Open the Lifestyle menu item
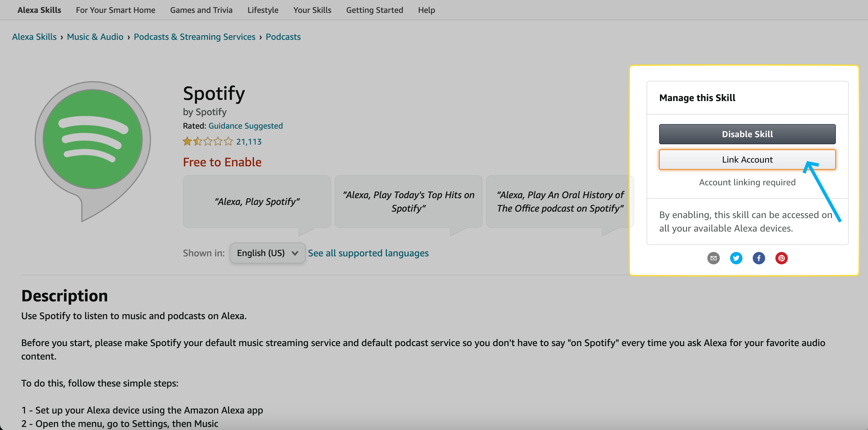 pyautogui.click(x=263, y=10)
